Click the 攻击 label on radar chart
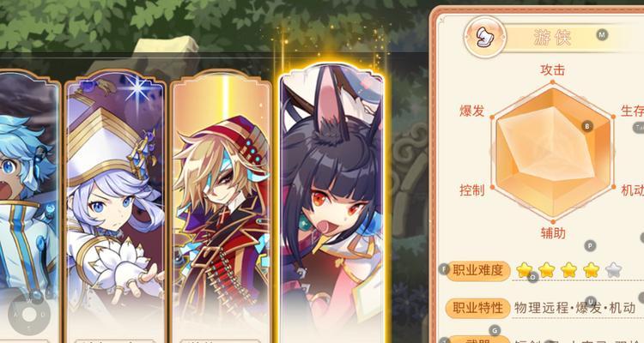The image size is (644, 343). tap(552, 70)
